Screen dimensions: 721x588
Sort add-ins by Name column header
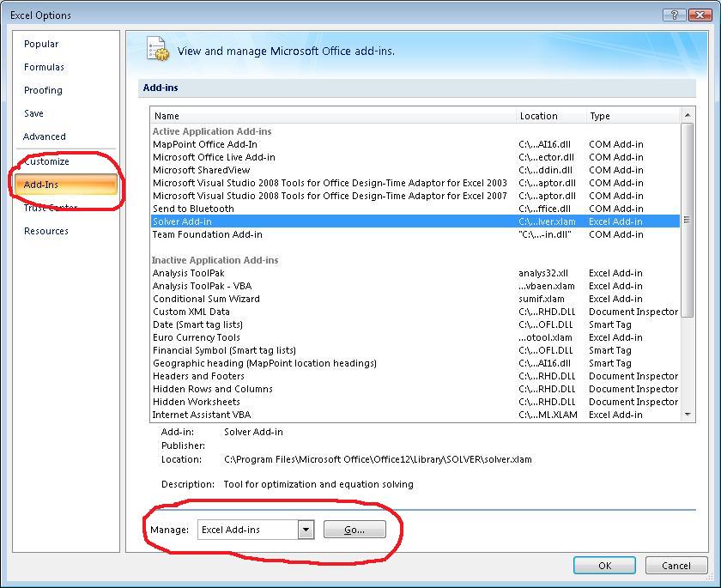click(x=333, y=116)
